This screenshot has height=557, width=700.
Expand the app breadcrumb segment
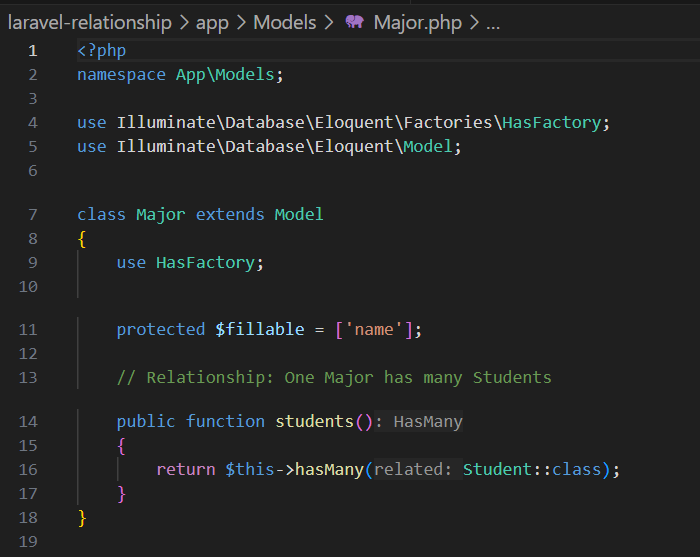point(212,22)
